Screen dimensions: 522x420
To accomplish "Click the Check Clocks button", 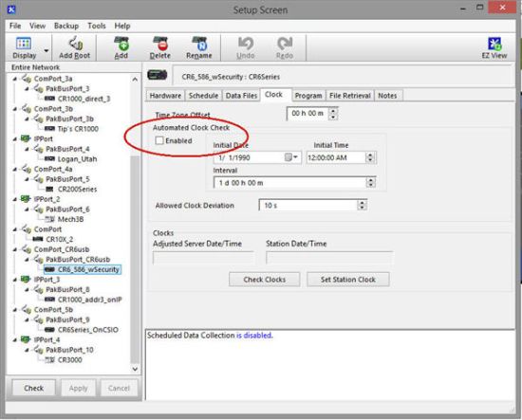I will tap(265, 280).
